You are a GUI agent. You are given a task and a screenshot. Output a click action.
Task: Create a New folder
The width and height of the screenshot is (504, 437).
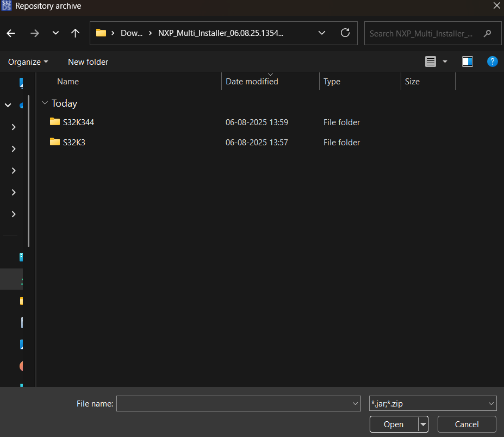pos(88,62)
